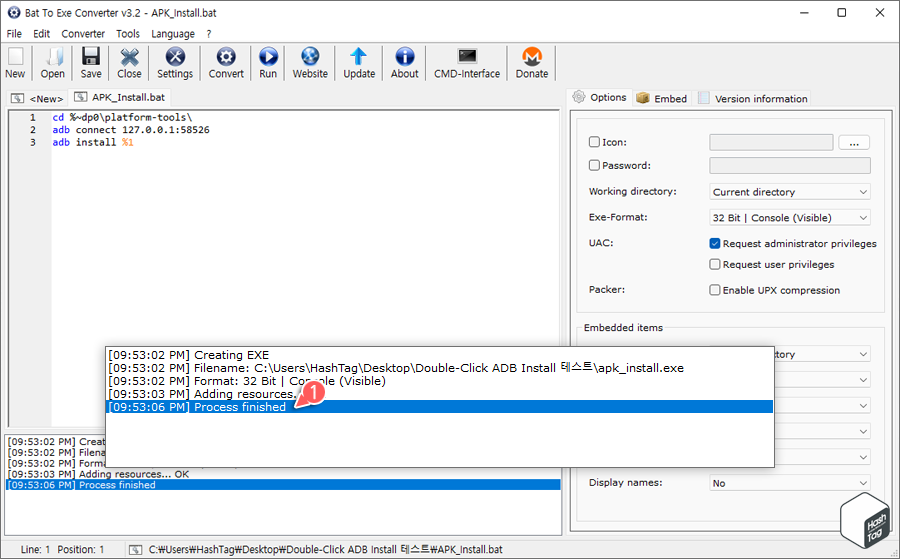
Task: Open the Tools menu
Action: click(128, 34)
